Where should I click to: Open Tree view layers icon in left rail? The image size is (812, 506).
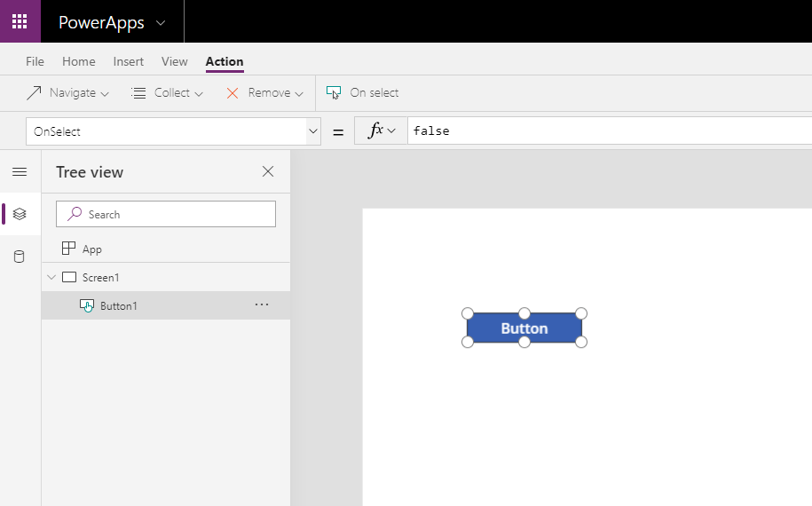[x=20, y=214]
